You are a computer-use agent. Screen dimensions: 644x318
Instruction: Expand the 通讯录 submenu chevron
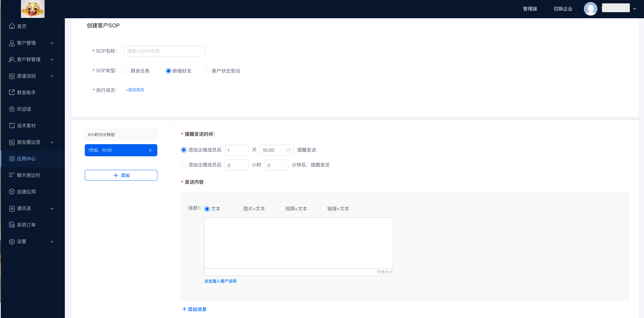pos(52,208)
